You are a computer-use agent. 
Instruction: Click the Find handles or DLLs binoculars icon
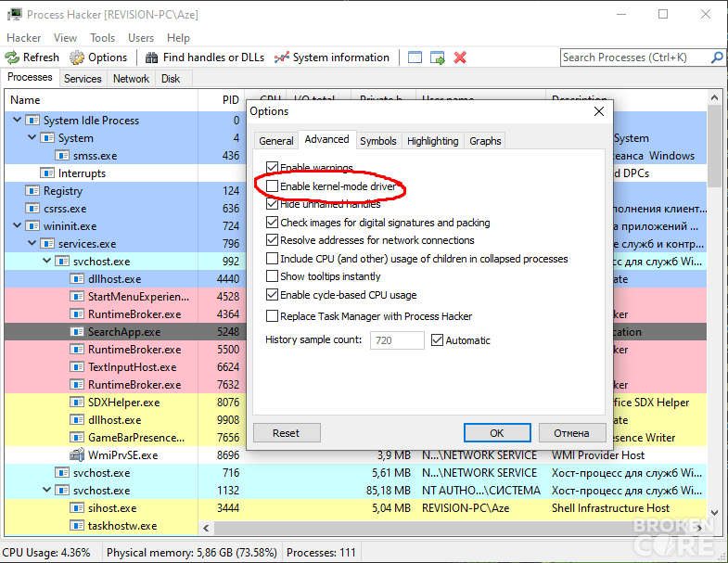click(151, 58)
